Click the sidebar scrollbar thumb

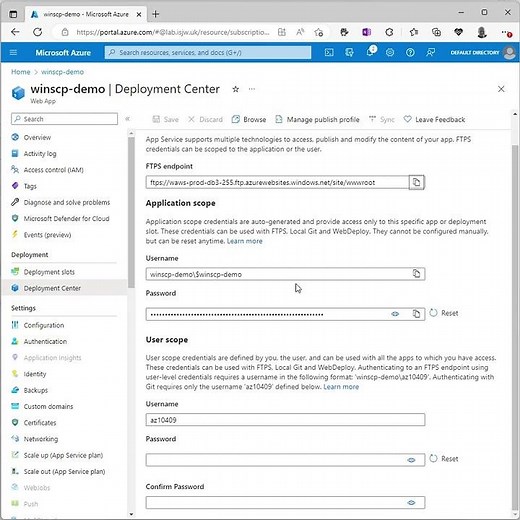131,212
